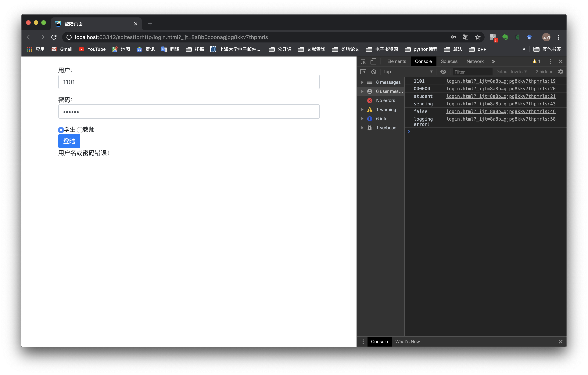The image size is (588, 375).
Task: Select the 学生 radio button
Action: [x=61, y=130]
